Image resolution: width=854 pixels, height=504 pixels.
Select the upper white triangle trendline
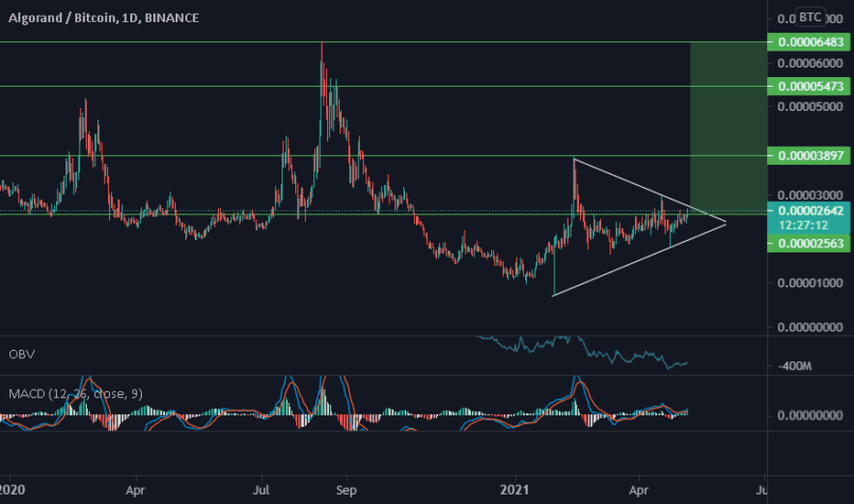(650, 191)
